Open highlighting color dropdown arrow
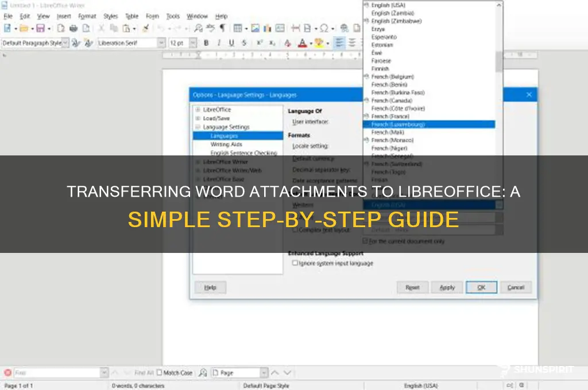Viewport: 588px width, 390px height. click(328, 44)
